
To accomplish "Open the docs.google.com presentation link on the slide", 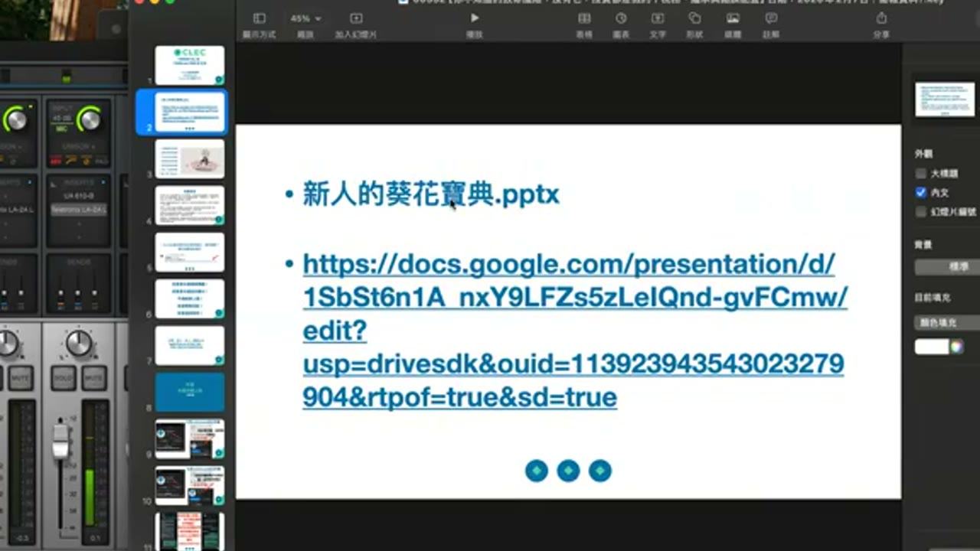I will coord(575,331).
